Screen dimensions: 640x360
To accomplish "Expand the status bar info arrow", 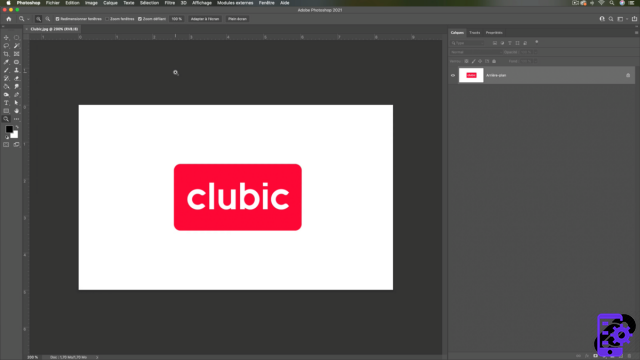I will 97,357.
